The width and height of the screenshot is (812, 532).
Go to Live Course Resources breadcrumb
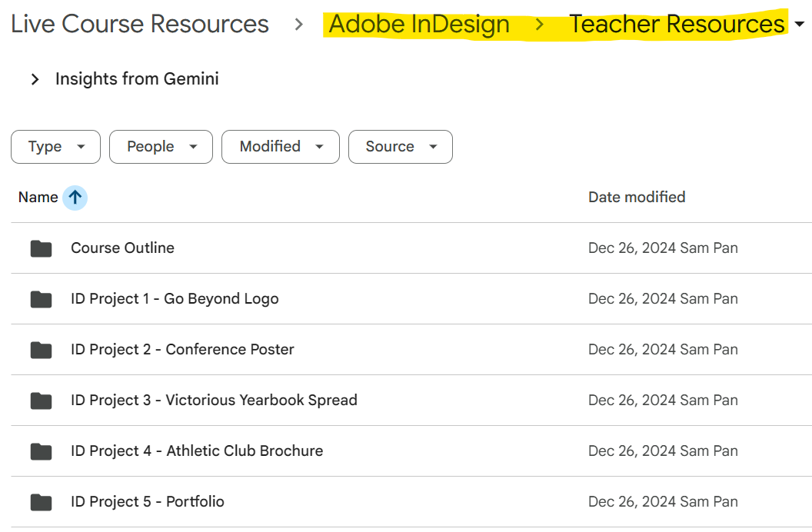tap(140, 25)
